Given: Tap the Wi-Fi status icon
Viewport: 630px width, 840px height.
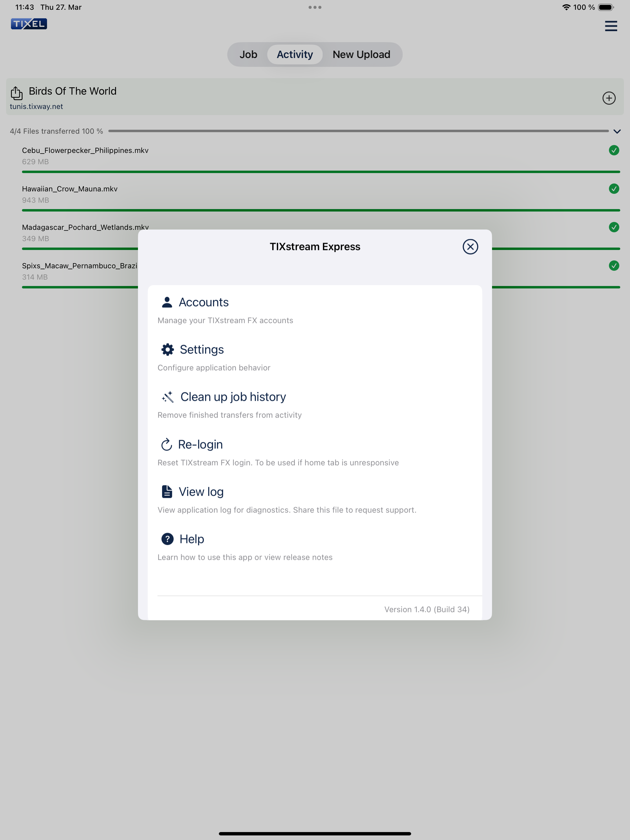Looking at the screenshot, I should [x=566, y=7].
